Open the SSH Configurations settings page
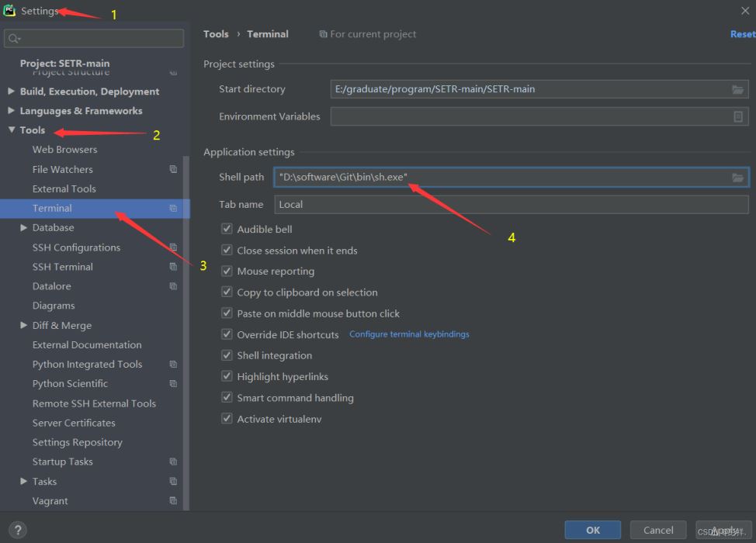756x543 pixels. pos(76,247)
